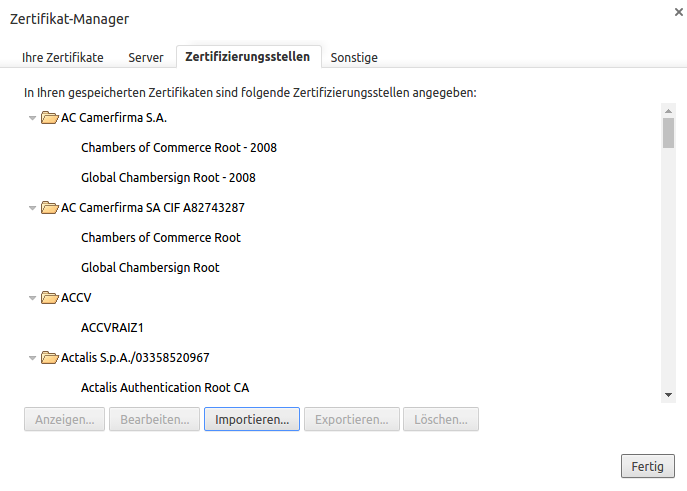Switch to the Ihre Zertifikate tab
The width and height of the screenshot is (687, 491).
pos(63,58)
